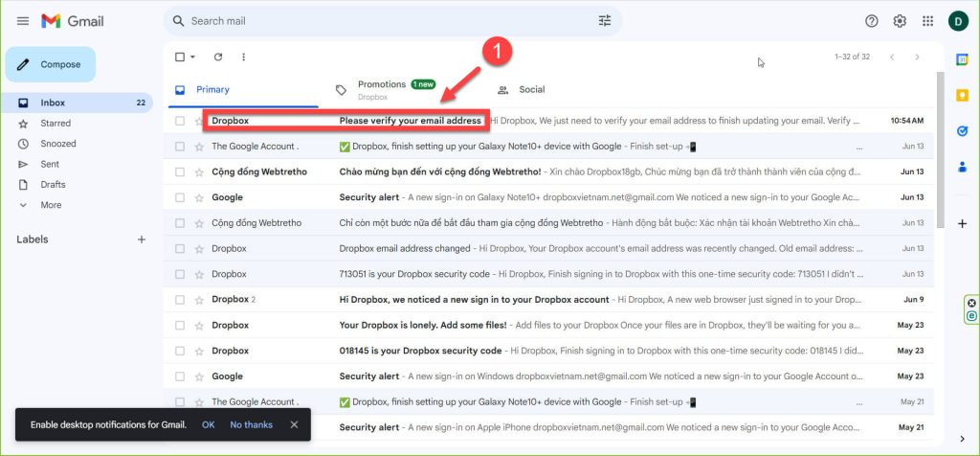Open the Starred folder
Viewport: 980px width, 456px height.
coord(77,124)
